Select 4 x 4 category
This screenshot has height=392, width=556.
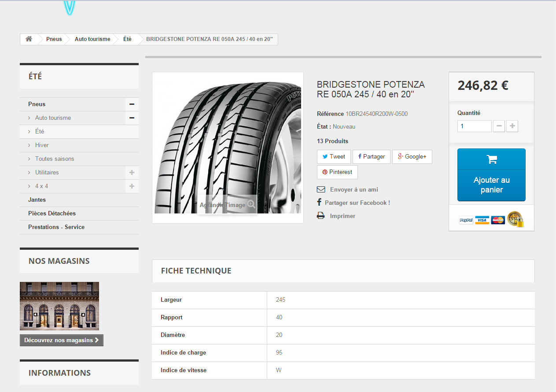point(41,186)
